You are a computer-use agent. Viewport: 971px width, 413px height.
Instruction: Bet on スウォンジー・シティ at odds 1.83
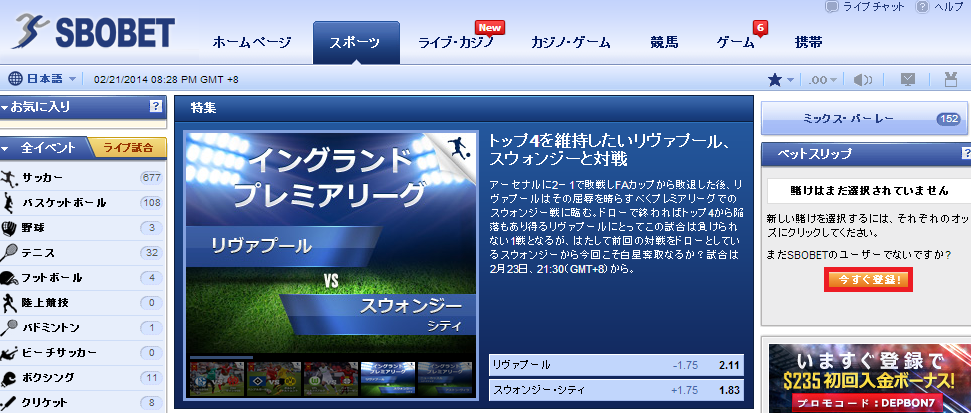(x=616, y=391)
